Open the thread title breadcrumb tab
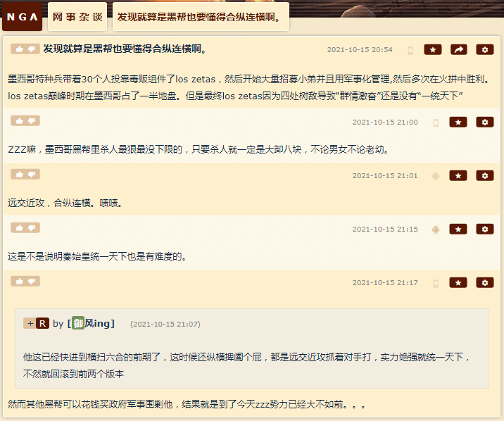Image resolution: width=504 pixels, height=421 pixels. [201, 17]
